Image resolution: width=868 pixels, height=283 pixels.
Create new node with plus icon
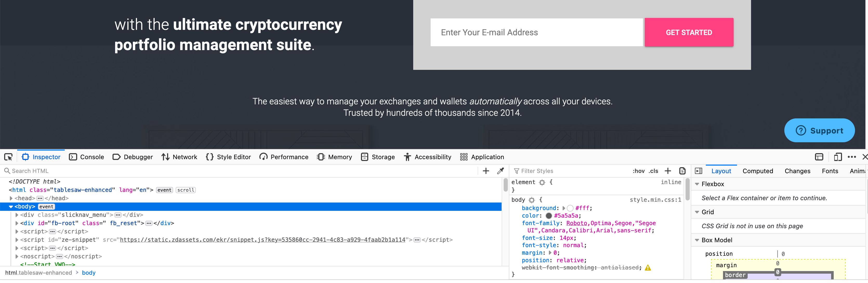point(486,171)
